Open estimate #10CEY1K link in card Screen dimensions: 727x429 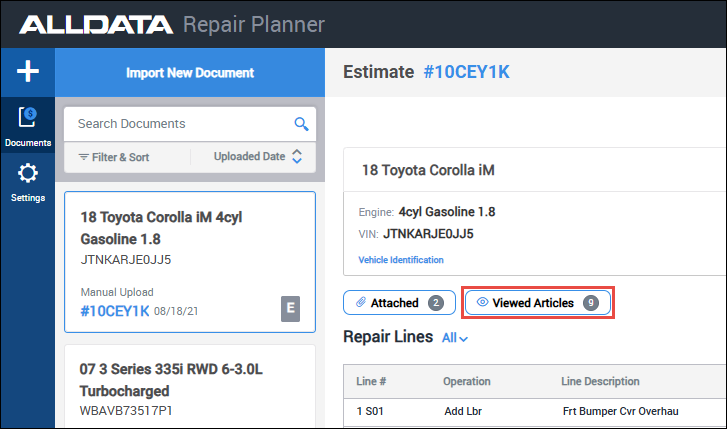click(114, 311)
